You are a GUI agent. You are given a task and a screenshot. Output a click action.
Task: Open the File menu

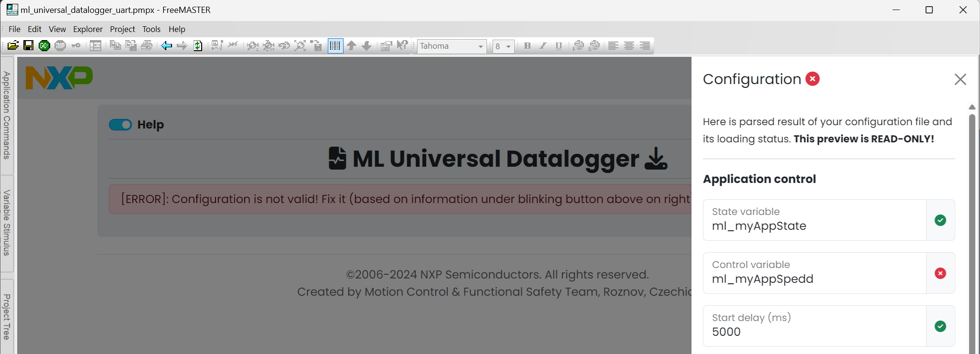(x=14, y=29)
